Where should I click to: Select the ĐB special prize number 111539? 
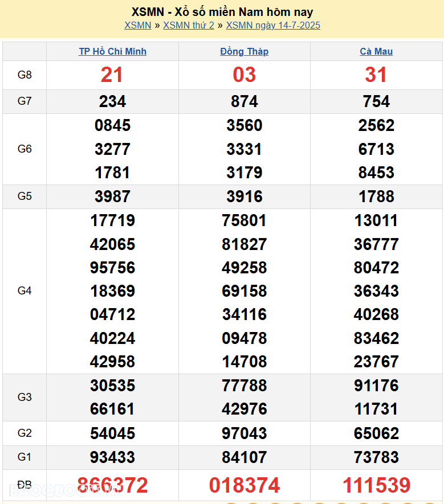tap(376, 485)
